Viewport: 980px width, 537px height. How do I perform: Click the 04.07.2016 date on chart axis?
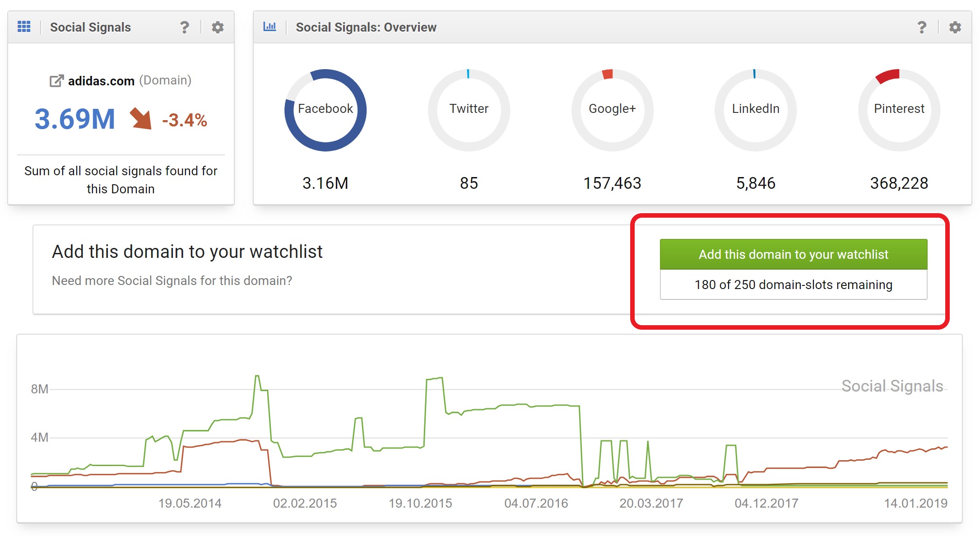pos(536,503)
